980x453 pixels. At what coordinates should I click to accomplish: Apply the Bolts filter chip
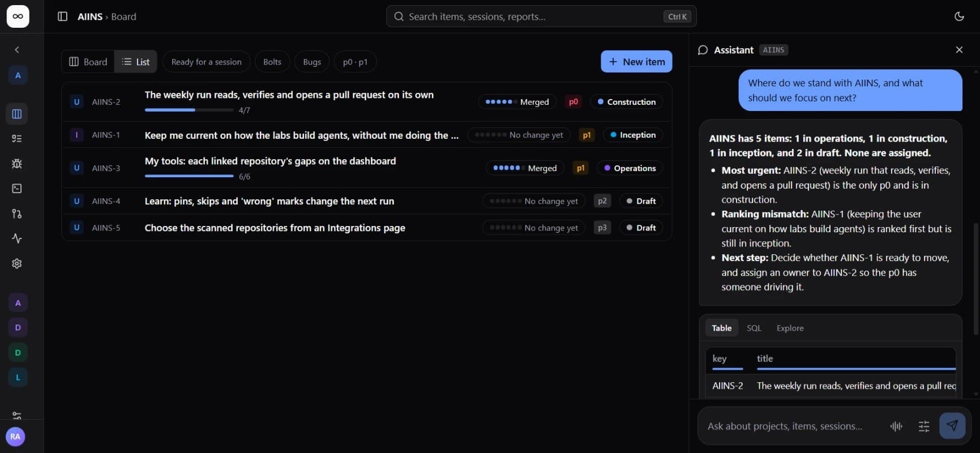pos(272,62)
